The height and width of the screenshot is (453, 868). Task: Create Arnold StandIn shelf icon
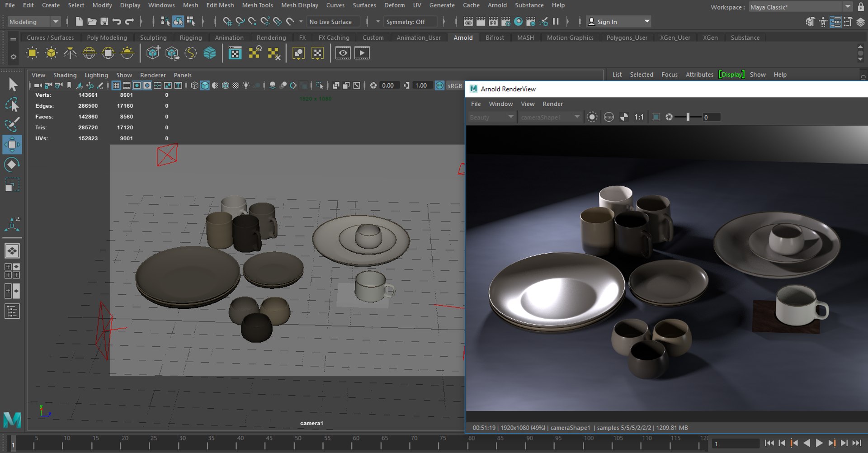tap(153, 53)
